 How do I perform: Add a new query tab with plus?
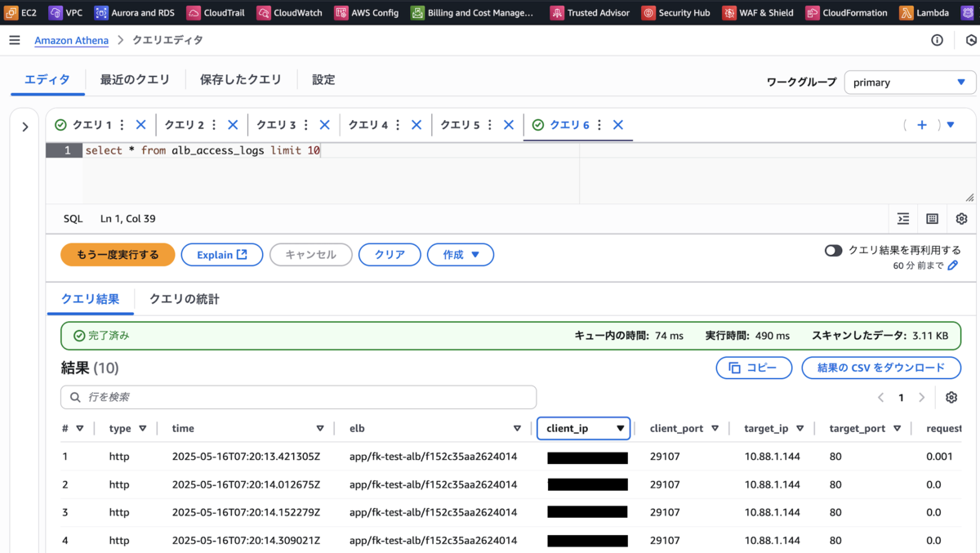point(922,125)
